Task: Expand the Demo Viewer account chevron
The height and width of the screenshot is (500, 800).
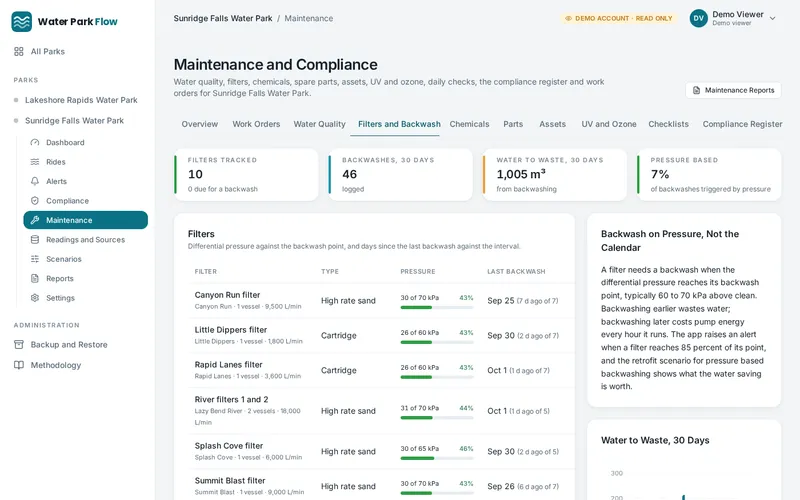Action: point(772,18)
